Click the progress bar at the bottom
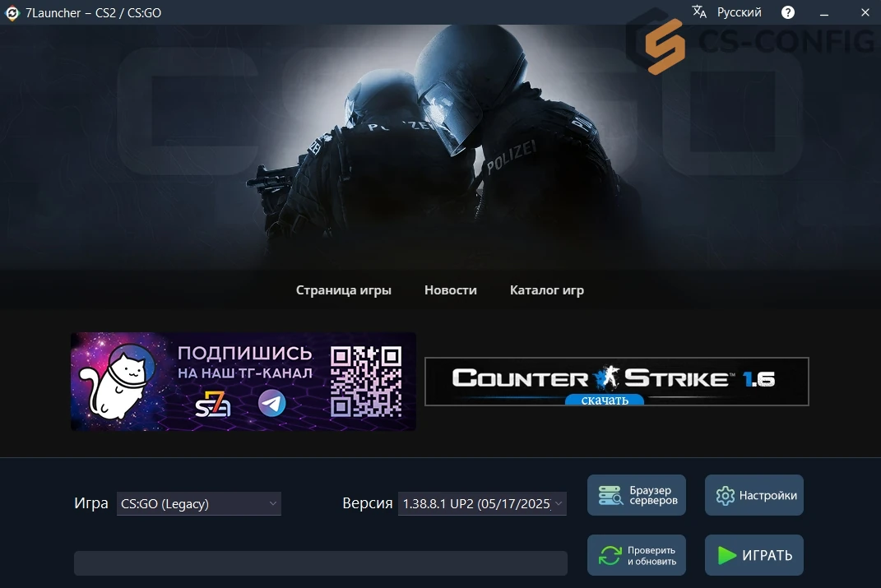The height and width of the screenshot is (588, 881). click(321, 563)
